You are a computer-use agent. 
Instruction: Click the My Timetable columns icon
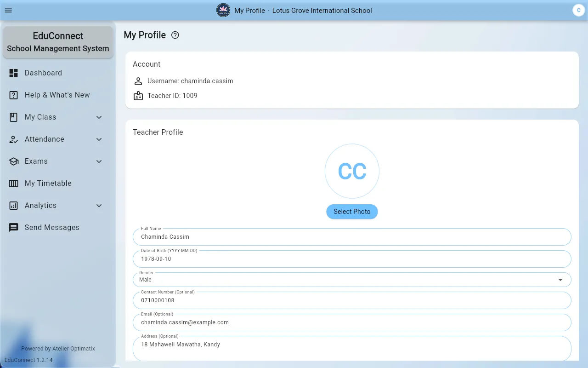click(14, 183)
